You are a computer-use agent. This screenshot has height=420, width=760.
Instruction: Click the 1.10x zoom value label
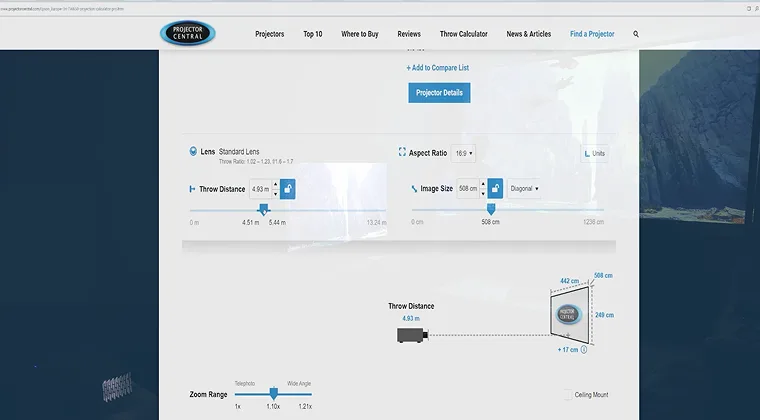(273, 406)
